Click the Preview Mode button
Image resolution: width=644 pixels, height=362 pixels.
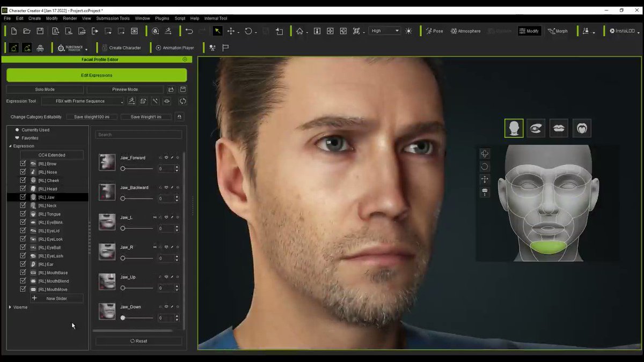click(x=125, y=90)
